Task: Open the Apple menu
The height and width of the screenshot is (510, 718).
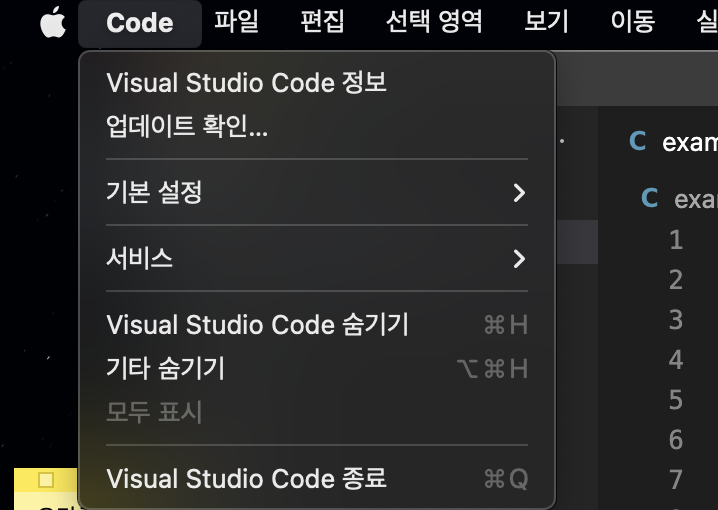Action: (53, 22)
